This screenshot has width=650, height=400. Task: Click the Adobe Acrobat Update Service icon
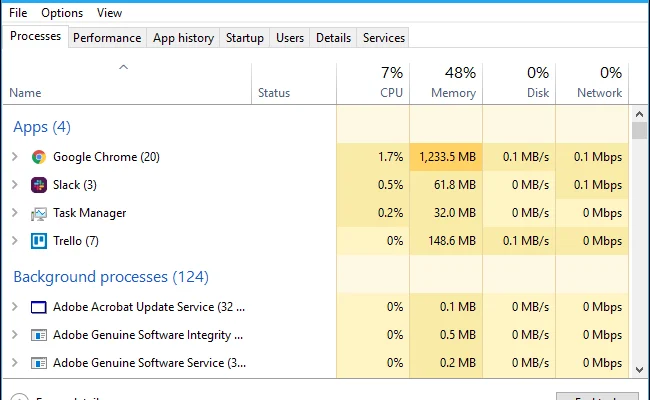39,307
